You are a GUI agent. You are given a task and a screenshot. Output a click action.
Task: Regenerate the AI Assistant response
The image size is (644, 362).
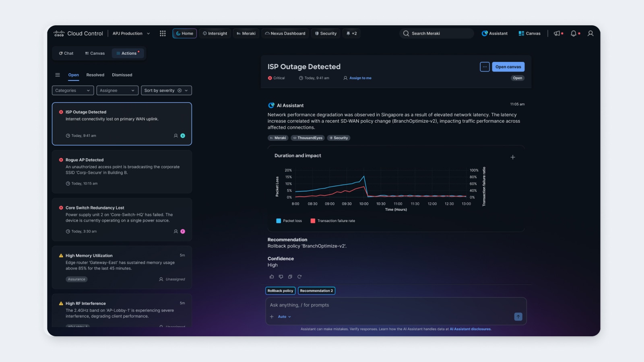pyautogui.click(x=299, y=277)
